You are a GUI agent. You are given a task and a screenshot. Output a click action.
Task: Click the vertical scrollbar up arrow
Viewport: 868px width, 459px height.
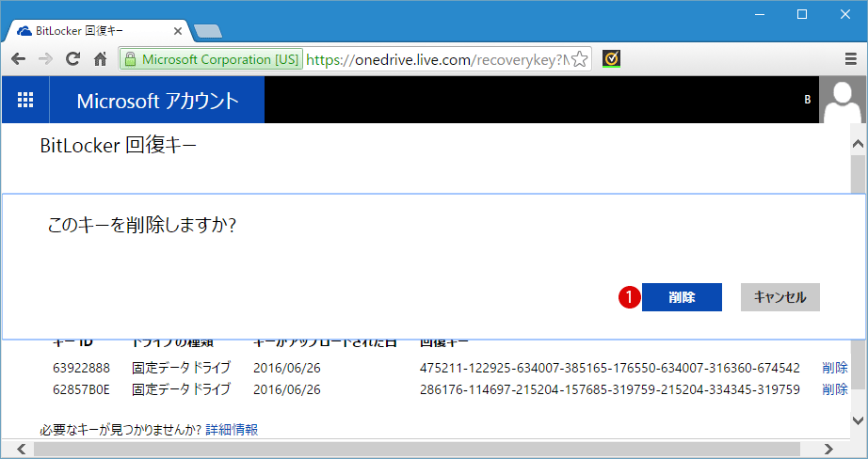pyautogui.click(x=858, y=144)
